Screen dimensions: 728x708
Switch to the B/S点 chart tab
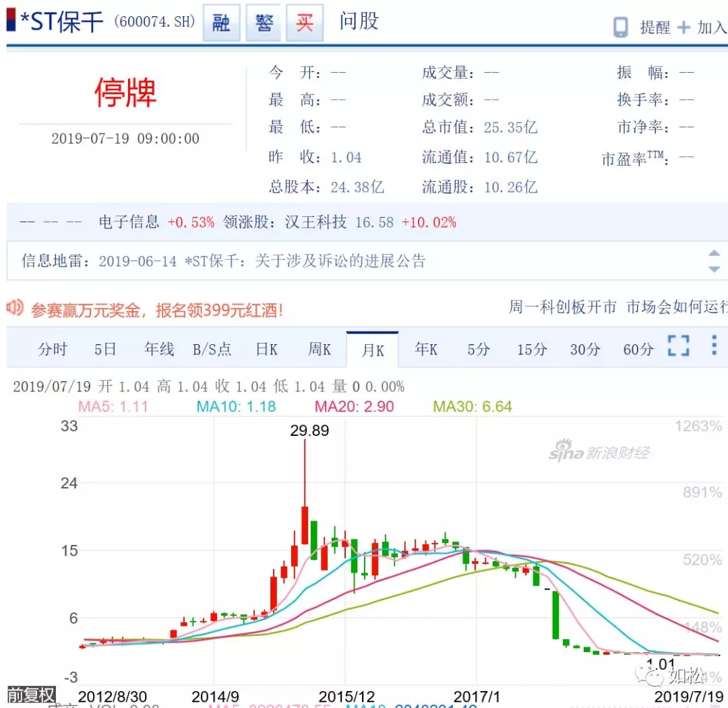pos(212,350)
